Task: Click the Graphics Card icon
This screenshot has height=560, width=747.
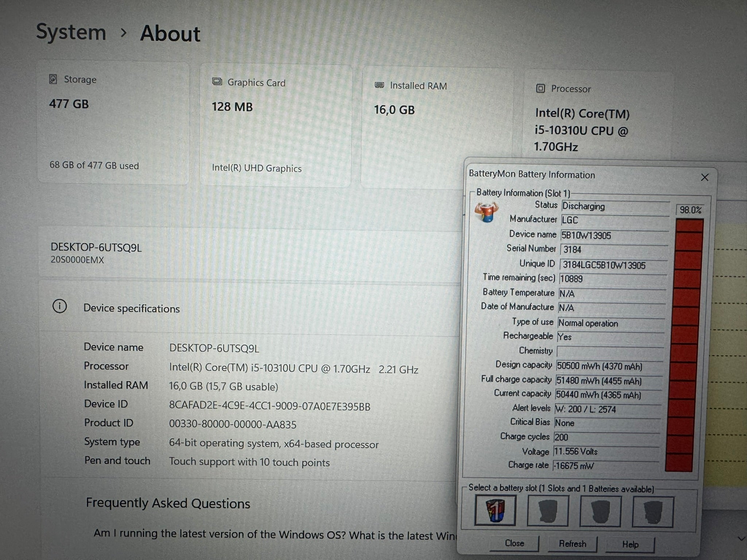Action: point(217,82)
